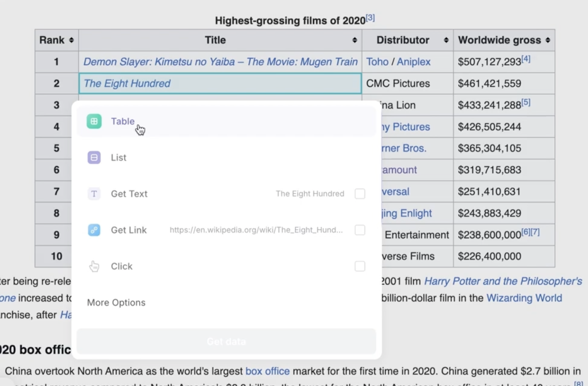The width and height of the screenshot is (588, 386).
Task: Sort table by Worldwide gross arrows
Action: point(548,40)
